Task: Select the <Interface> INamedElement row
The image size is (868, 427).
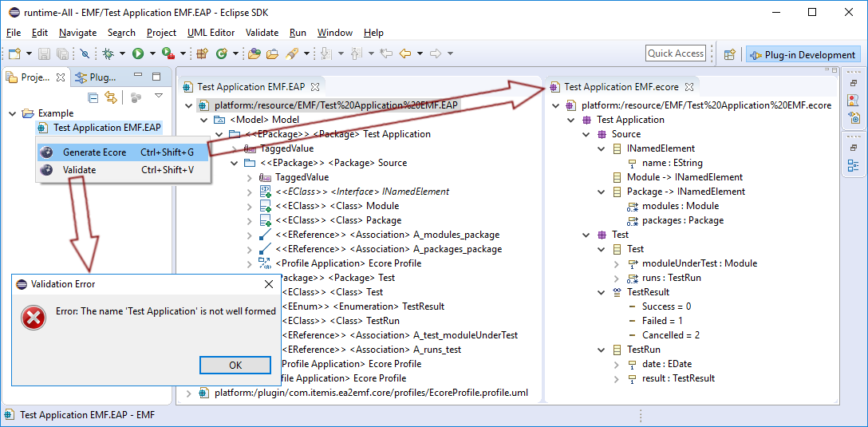Action: 354,192
